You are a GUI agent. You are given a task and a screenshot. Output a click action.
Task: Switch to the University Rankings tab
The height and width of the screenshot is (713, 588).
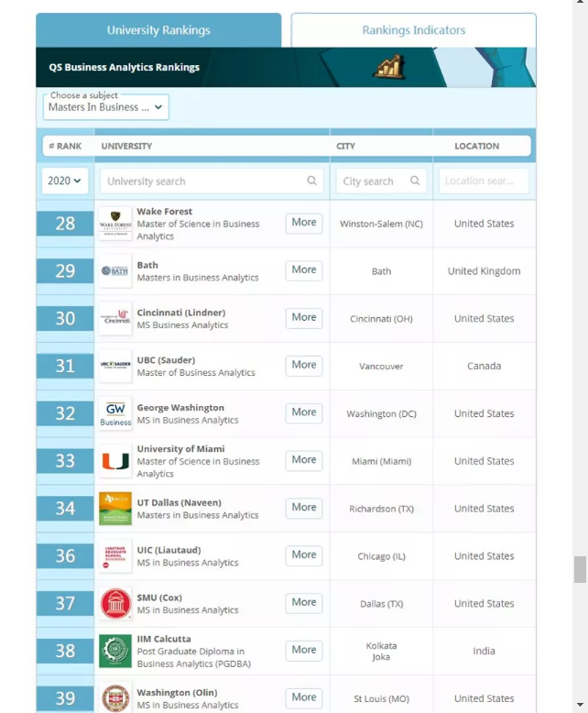tap(158, 30)
